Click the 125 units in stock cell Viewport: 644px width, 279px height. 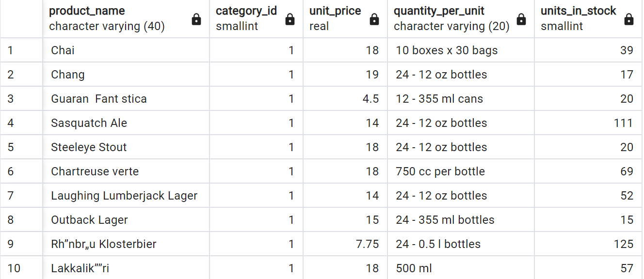(588, 244)
